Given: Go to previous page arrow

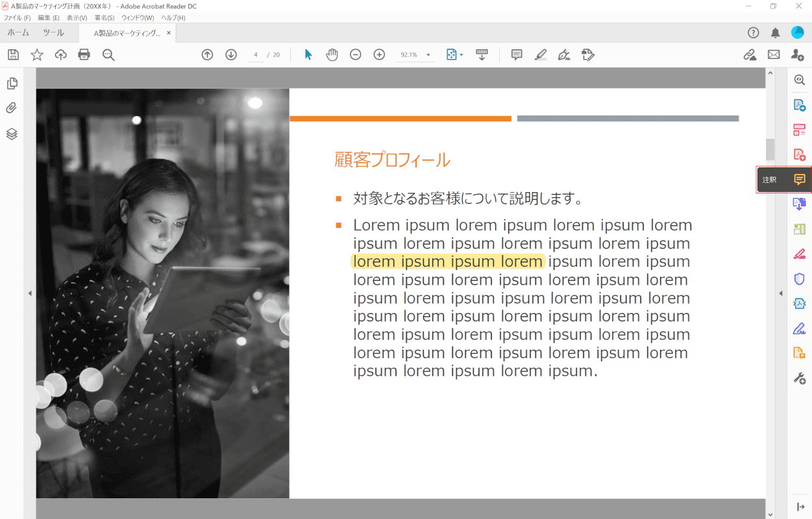Looking at the screenshot, I should pyautogui.click(x=207, y=54).
